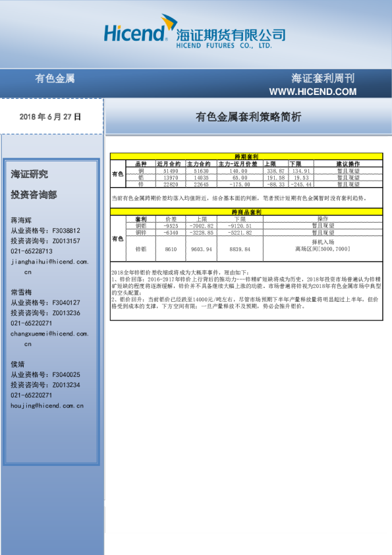Click cell value 14035
Viewport: 392px width, 555px height.
coord(201,177)
